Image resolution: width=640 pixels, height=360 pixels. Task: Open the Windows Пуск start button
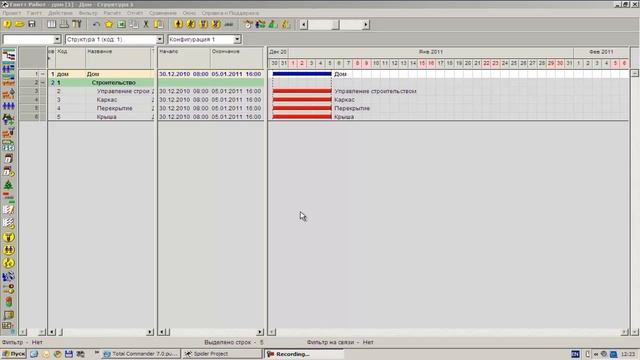13,354
